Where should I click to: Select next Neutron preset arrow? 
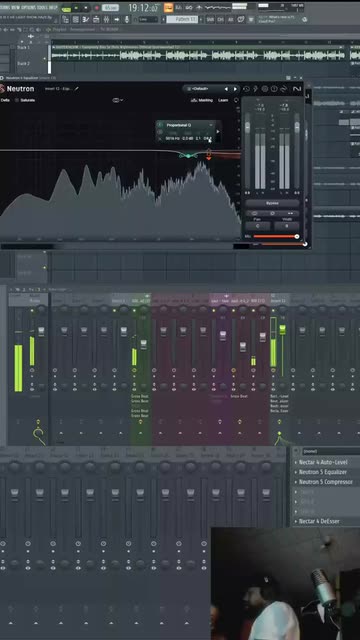235,89
